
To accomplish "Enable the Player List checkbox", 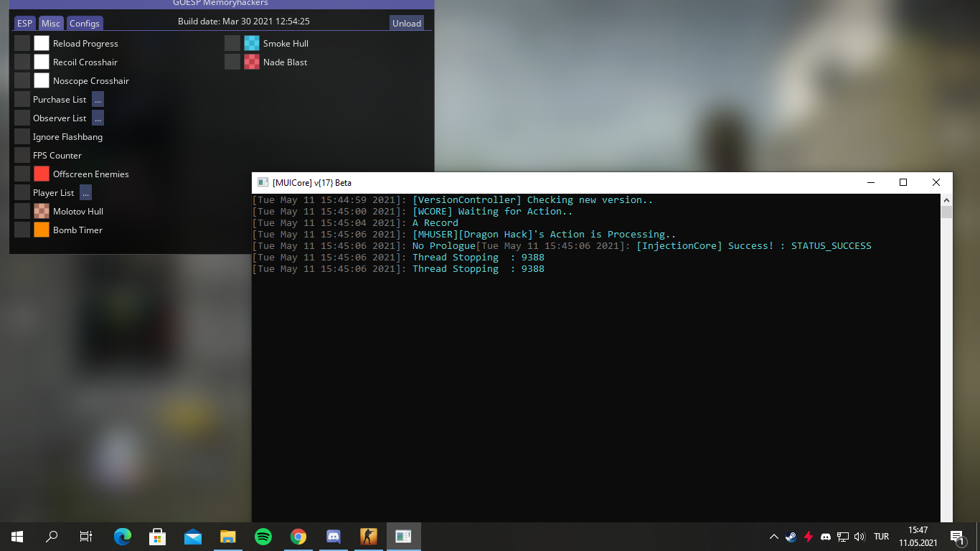I will click(x=22, y=192).
